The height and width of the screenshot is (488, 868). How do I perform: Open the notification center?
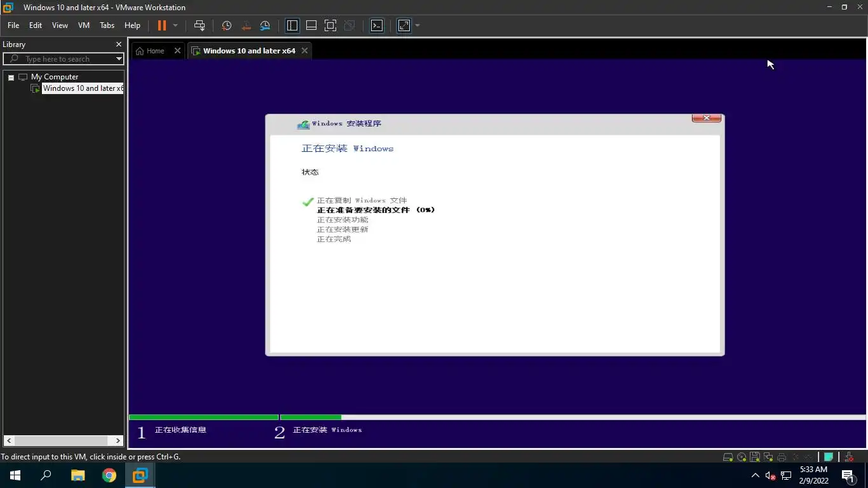pos(848,475)
